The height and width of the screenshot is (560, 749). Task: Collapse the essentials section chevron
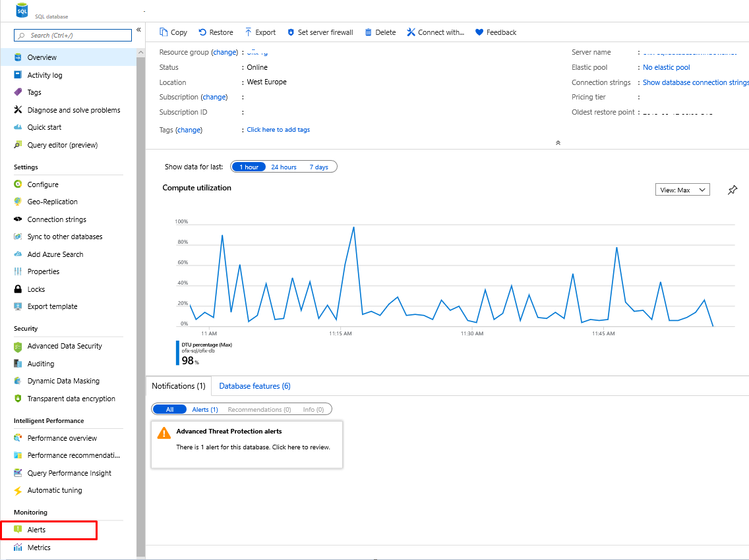(558, 143)
